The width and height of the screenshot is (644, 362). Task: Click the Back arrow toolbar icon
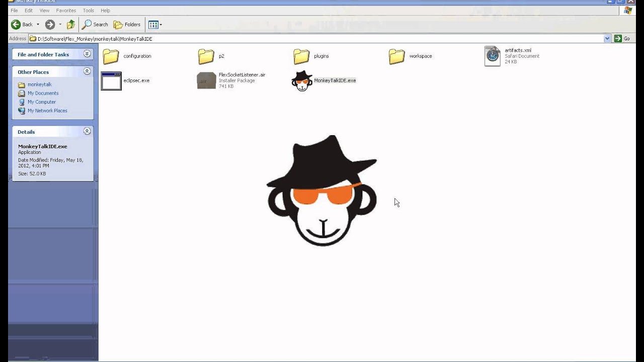click(x=16, y=24)
